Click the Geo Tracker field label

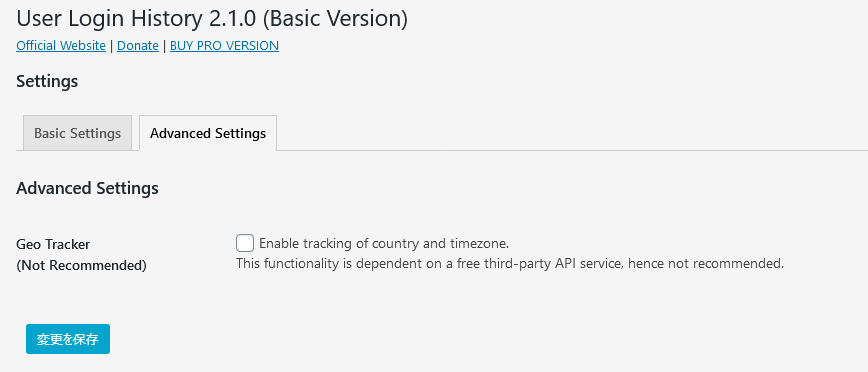(53, 244)
